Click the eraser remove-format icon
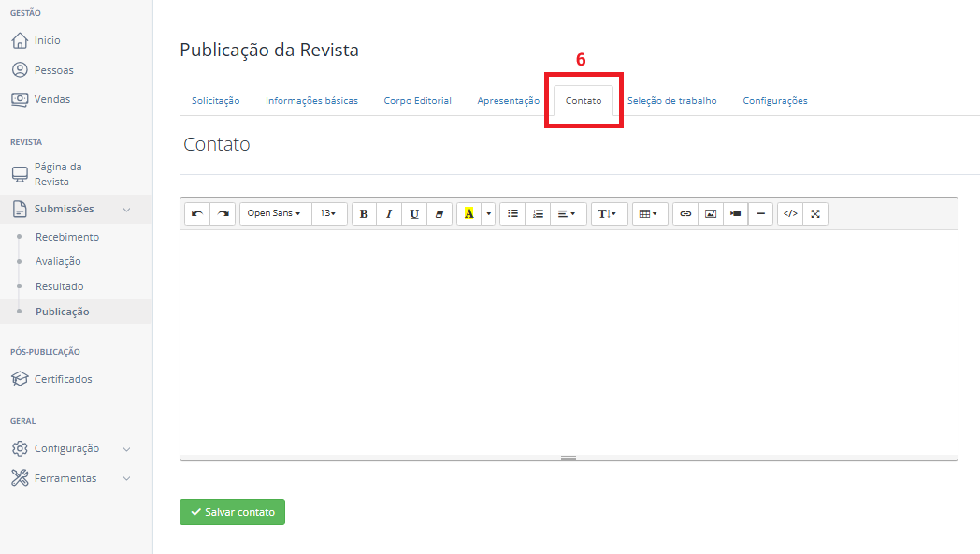The width and height of the screenshot is (980, 554). [x=440, y=214]
